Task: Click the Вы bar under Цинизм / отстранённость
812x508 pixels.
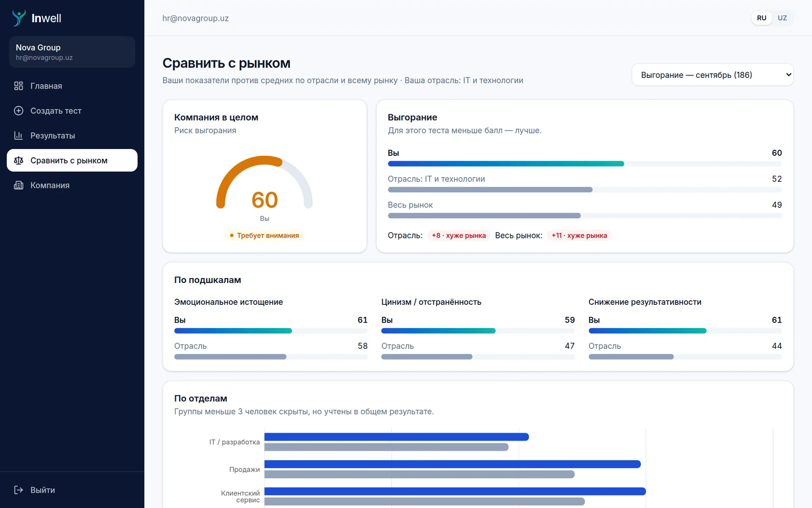Action: (x=478, y=331)
